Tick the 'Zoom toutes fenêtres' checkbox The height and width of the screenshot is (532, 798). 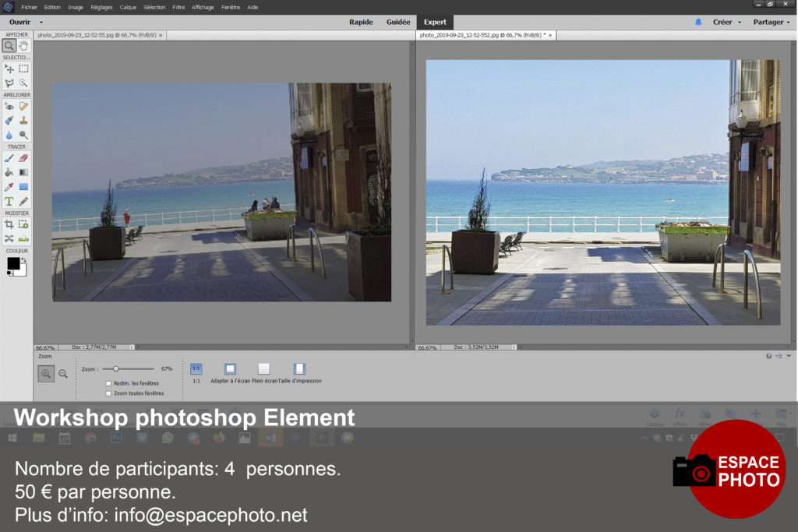108,393
